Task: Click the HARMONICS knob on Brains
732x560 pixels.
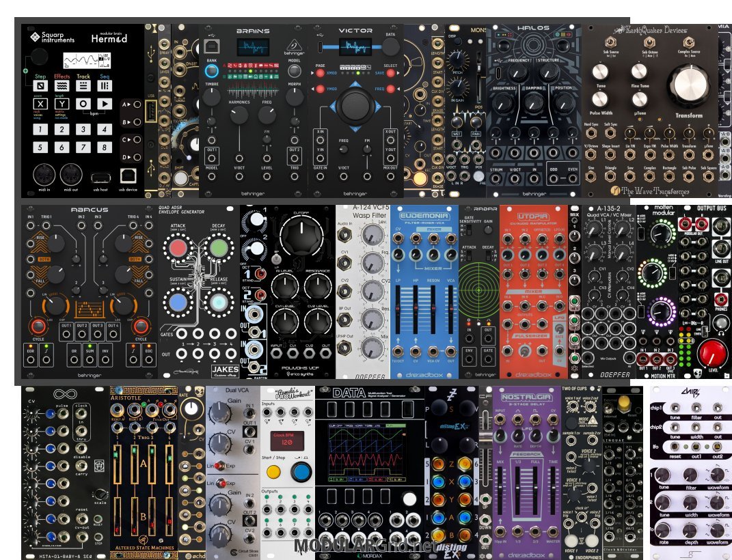Action: tap(239, 115)
